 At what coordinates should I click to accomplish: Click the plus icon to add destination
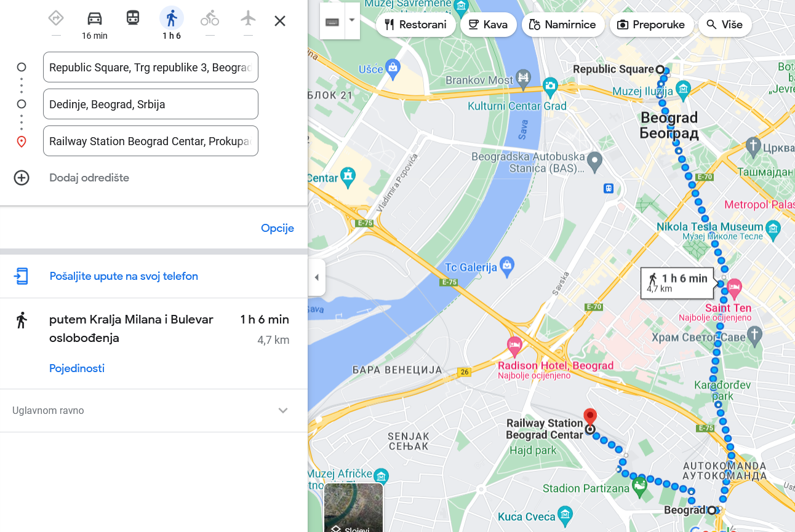coord(22,178)
